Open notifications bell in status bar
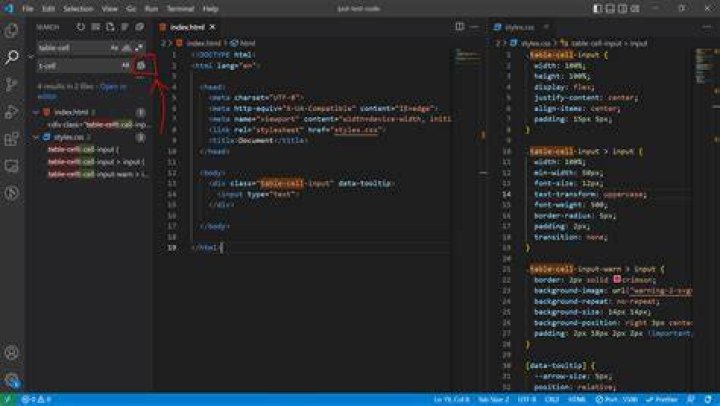This screenshot has width=720, height=406. [709, 400]
